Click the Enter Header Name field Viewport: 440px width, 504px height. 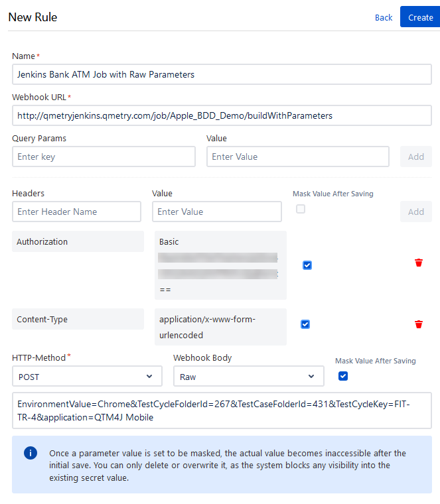point(76,212)
